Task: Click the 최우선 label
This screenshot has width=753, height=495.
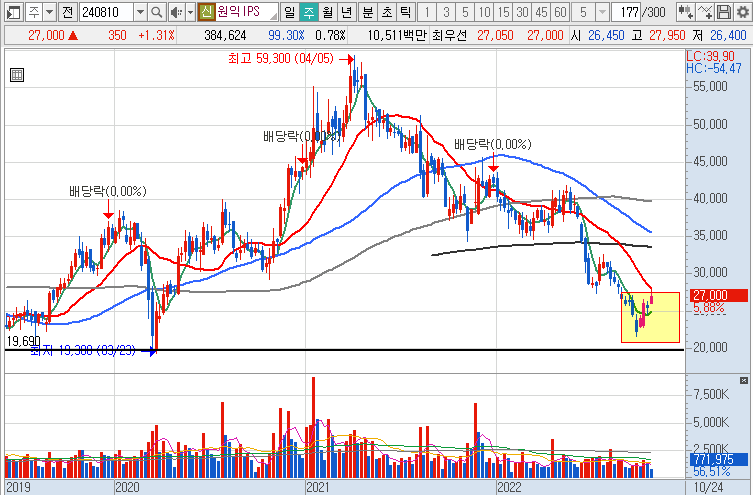Action: coord(449,35)
